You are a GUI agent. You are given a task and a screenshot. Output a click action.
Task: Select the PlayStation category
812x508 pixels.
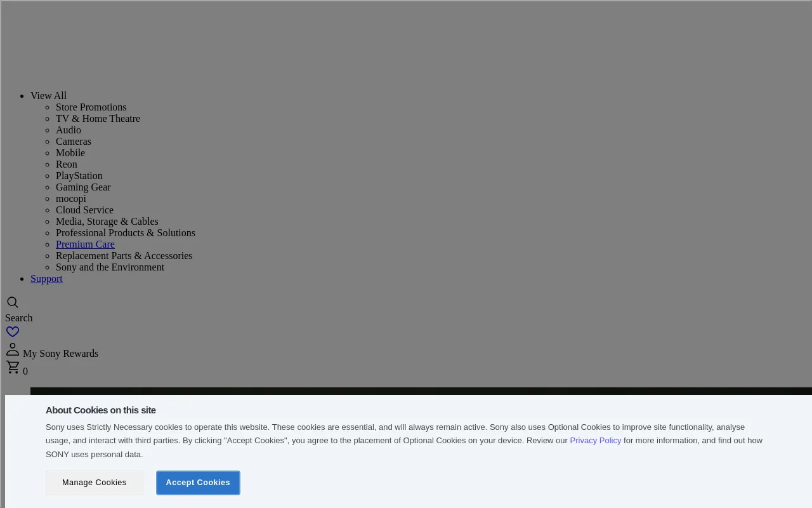79,176
